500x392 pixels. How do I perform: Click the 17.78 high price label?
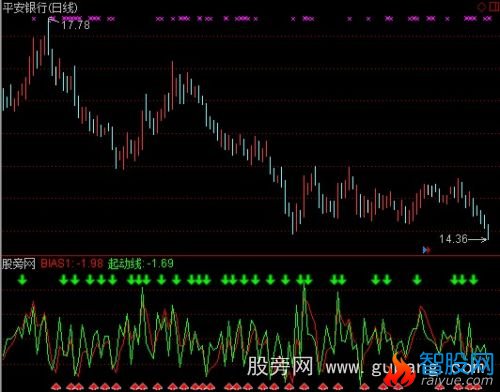[75, 25]
